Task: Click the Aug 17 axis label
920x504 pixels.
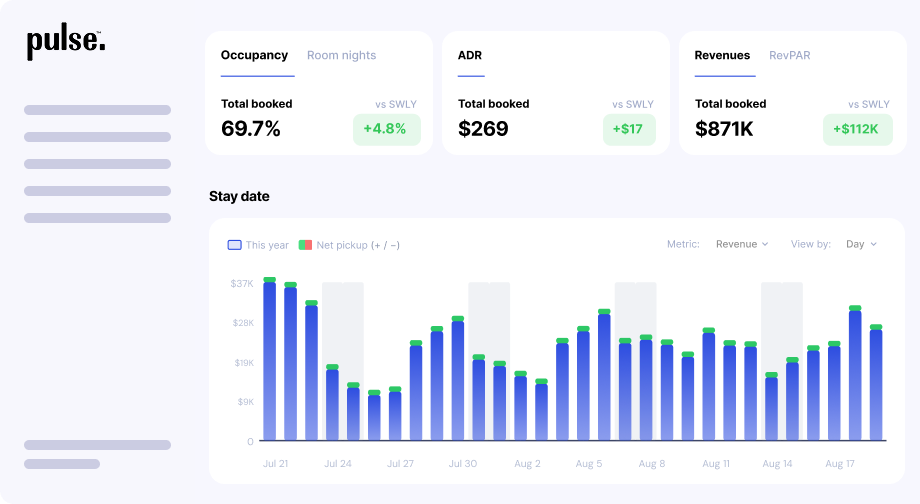Action: coord(840,464)
